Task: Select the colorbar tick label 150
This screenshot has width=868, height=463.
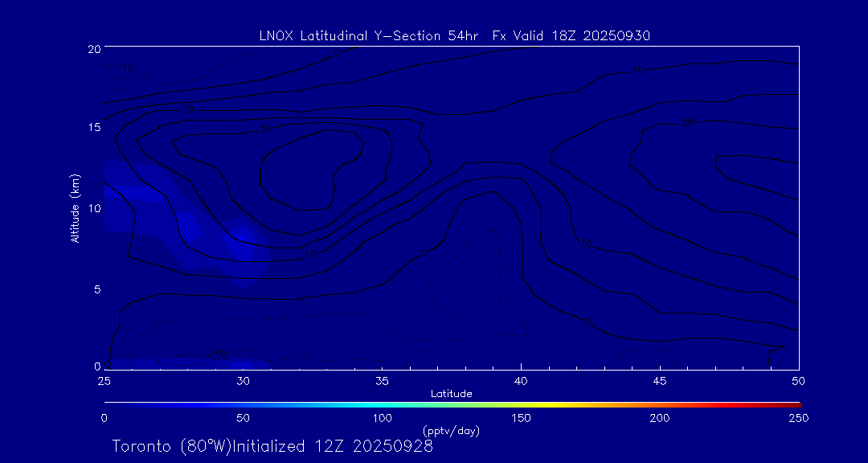Action: tap(521, 418)
